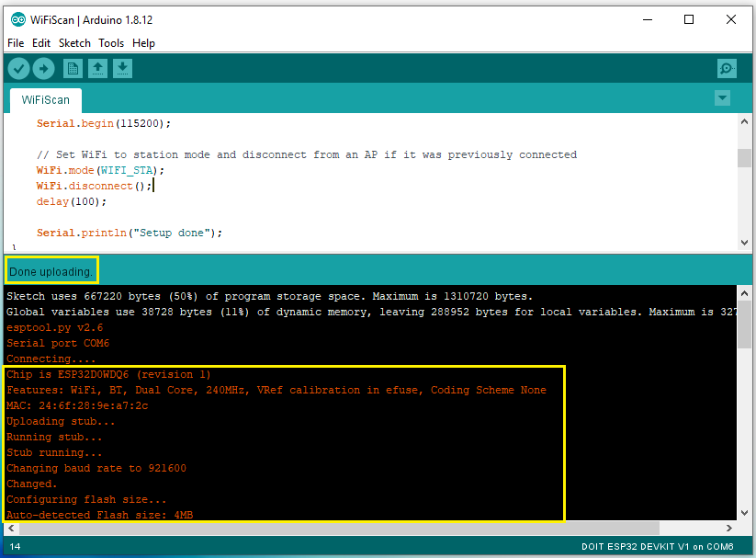Create a new sketch with the New icon
Screen dimensions: 756x558
(73, 69)
